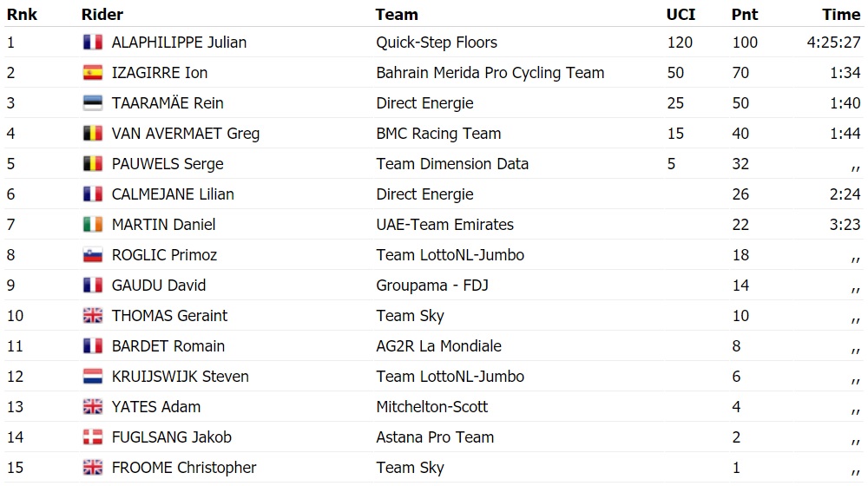Image resolution: width=868 pixels, height=486 pixels.
Task: Click the French flag beside Alaphilippe
Action: pos(93,43)
